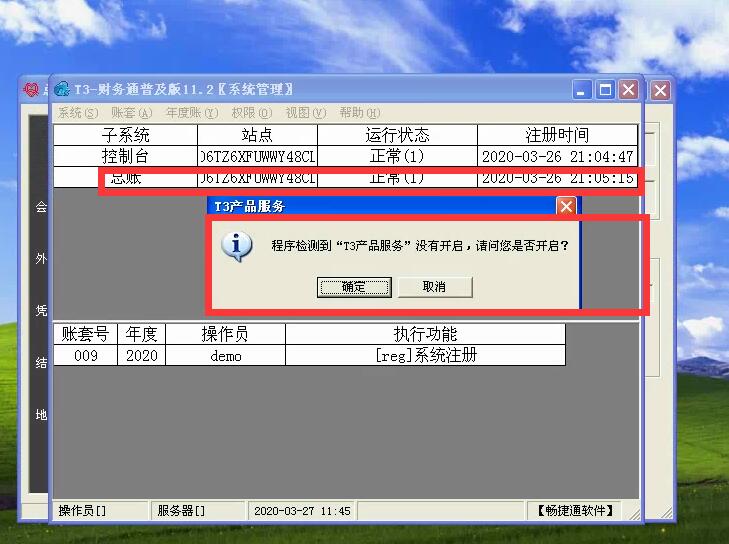Image resolution: width=729 pixels, height=544 pixels.
Task: Open the 帮助(H) menu
Action: (359, 113)
